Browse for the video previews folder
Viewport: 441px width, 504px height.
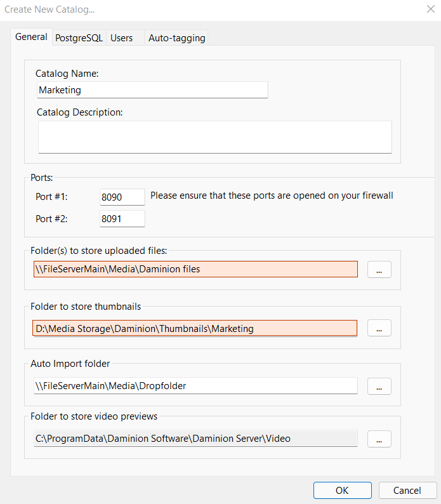(x=379, y=439)
